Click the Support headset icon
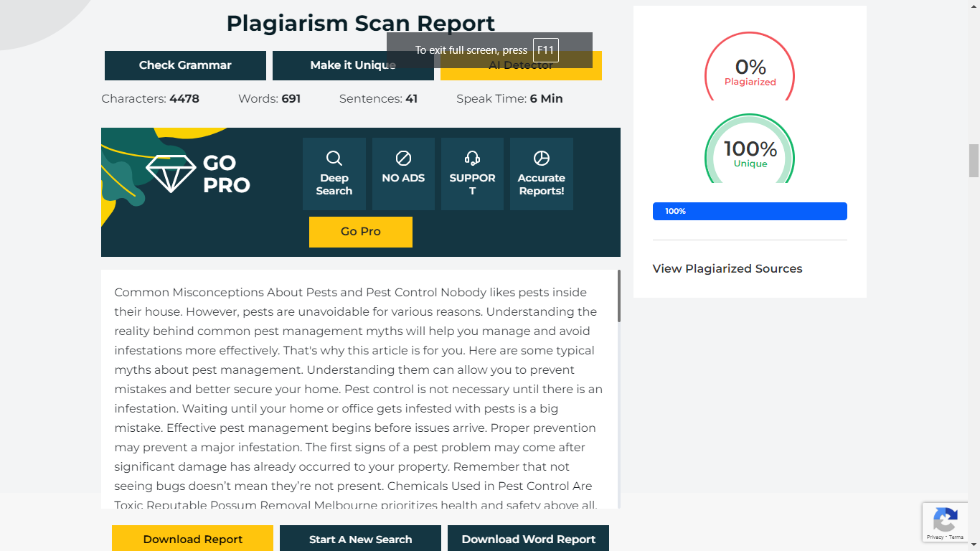Viewport: 980px width, 551px height. point(472,158)
